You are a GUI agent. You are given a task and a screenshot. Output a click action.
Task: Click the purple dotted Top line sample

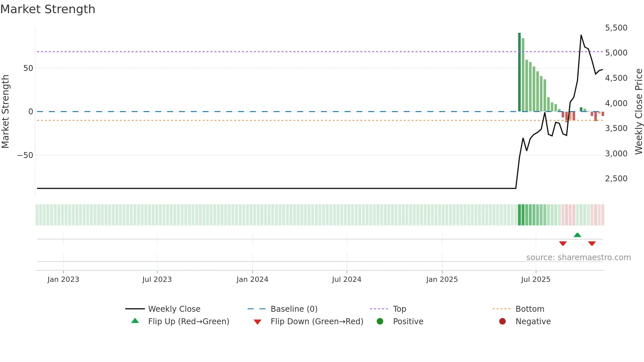point(379,309)
